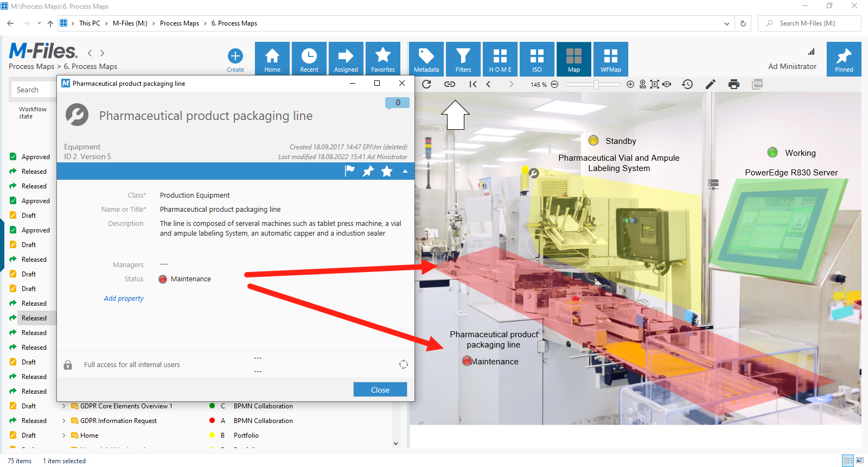The image size is (868, 467).
Task: Refresh the map with reload icon
Action: pos(426,84)
